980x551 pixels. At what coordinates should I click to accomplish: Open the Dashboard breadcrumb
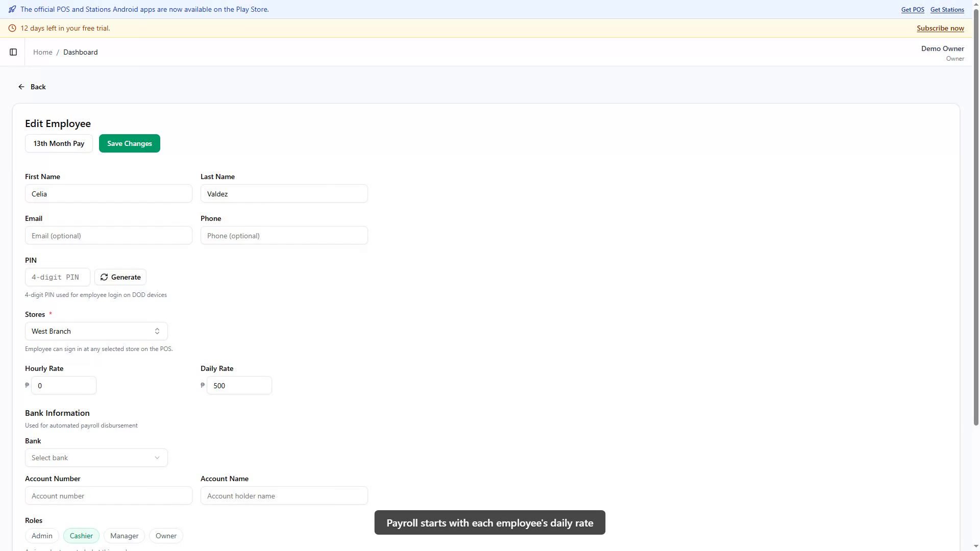81,52
